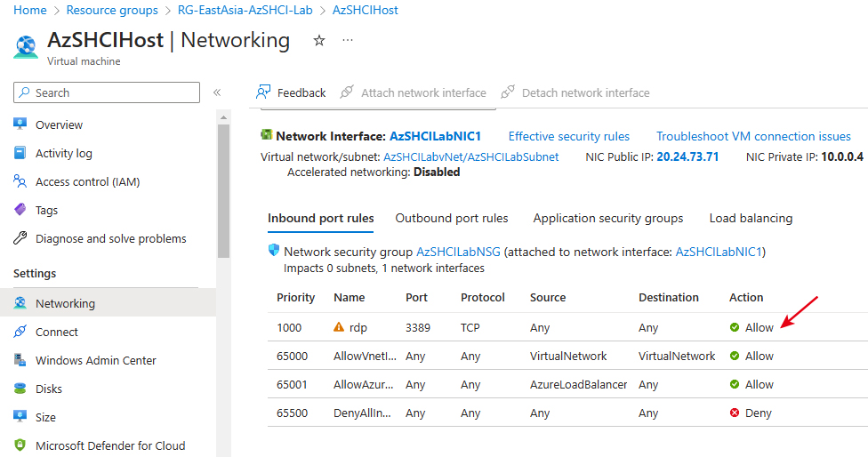
Task: Open Overview from the sidebar
Action: (x=59, y=125)
